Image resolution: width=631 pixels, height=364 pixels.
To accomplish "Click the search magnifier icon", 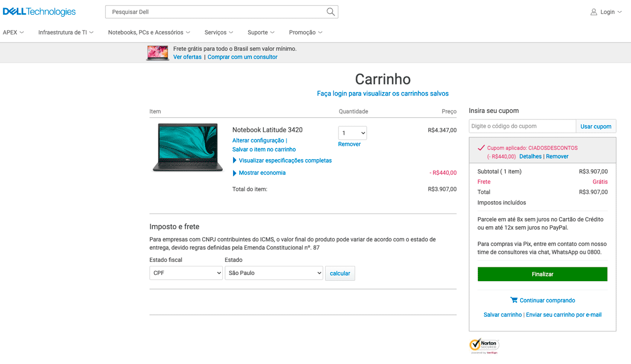I will 331,12.
